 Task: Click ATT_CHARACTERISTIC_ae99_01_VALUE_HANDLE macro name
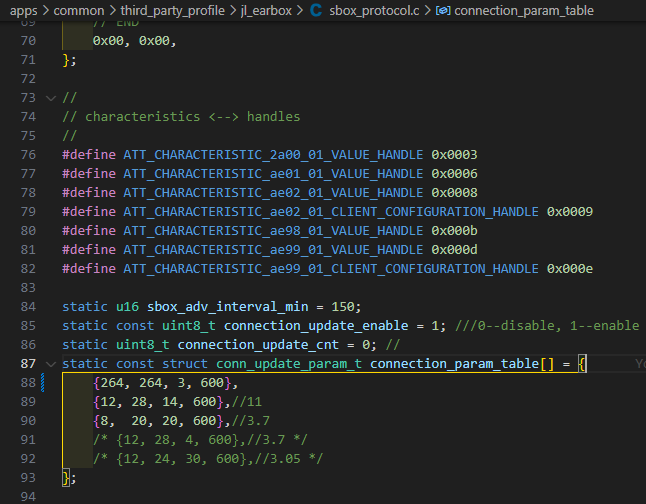[273, 250]
